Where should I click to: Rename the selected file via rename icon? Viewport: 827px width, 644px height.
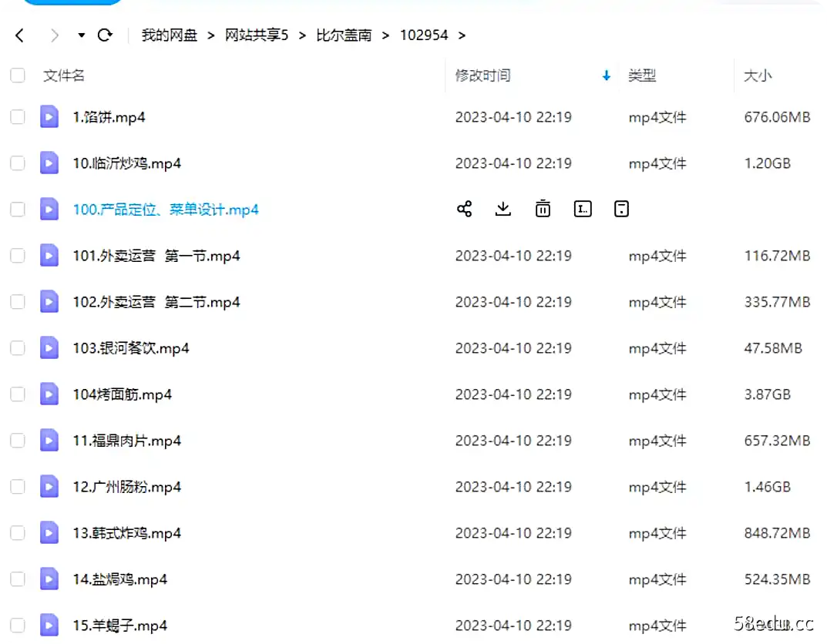tap(583, 208)
